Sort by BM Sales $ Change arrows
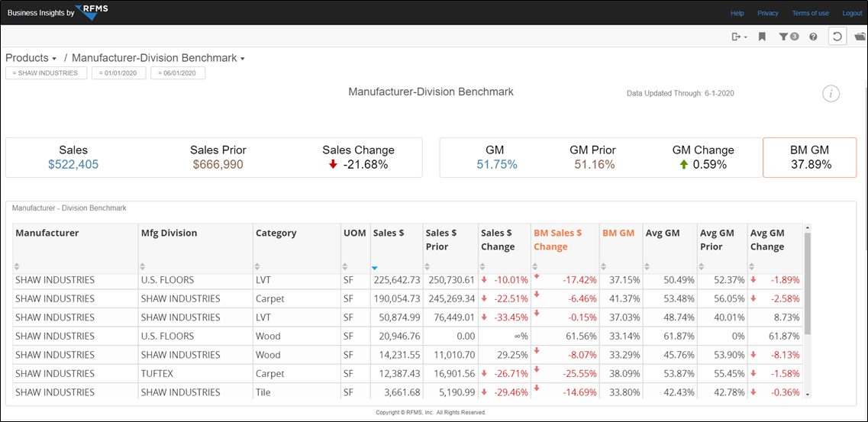Screen dimensions: 868x422 (536, 266)
